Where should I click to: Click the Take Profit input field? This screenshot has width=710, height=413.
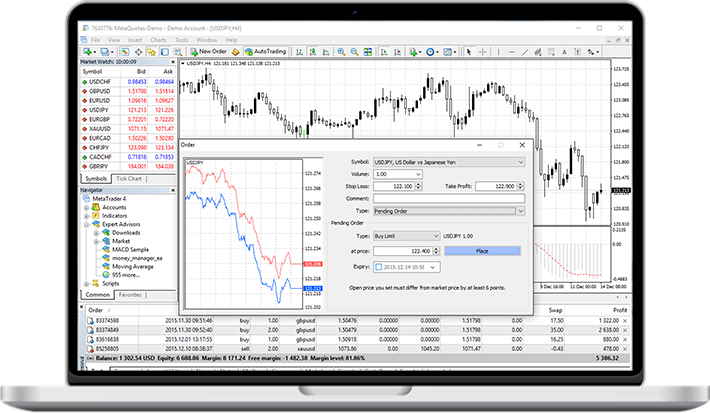click(x=499, y=186)
